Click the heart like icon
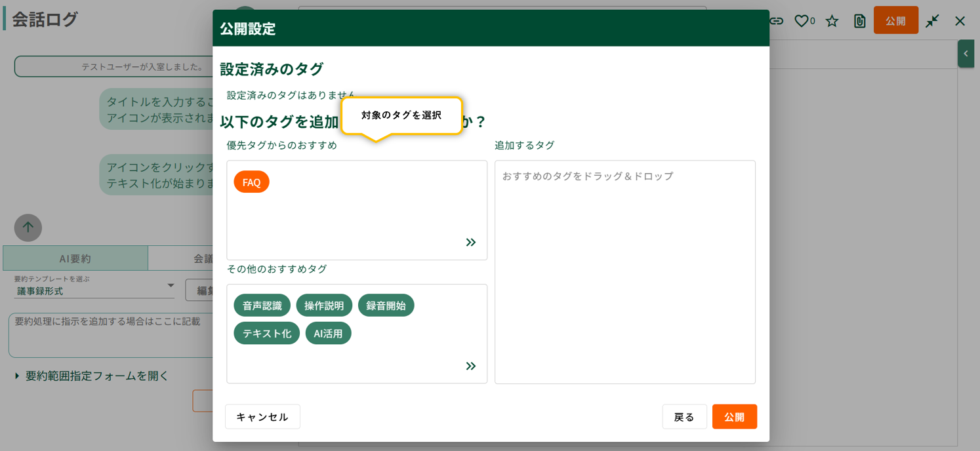This screenshot has width=980, height=451. tap(801, 21)
